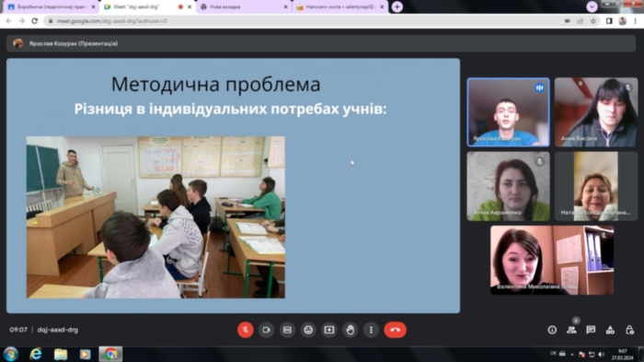644x362 pixels.
Task: Toggle the camera button off
Action: pyautogui.click(x=266, y=330)
